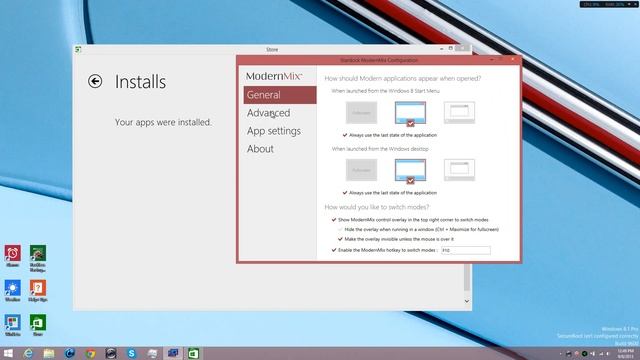This screenshot has height=360, width=640.
Task: Toggle last-state option under Windows desktop launch
Action: (x=345, y=192)
